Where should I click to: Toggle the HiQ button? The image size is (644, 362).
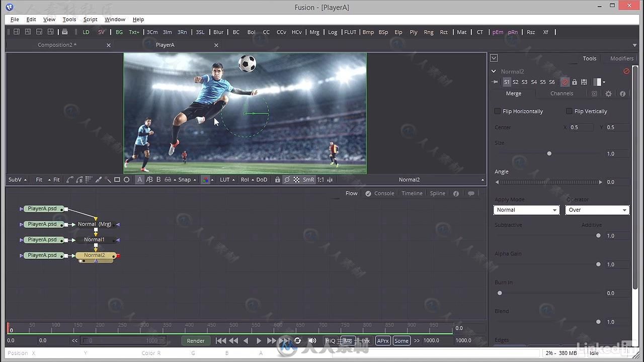click(331, 340)
